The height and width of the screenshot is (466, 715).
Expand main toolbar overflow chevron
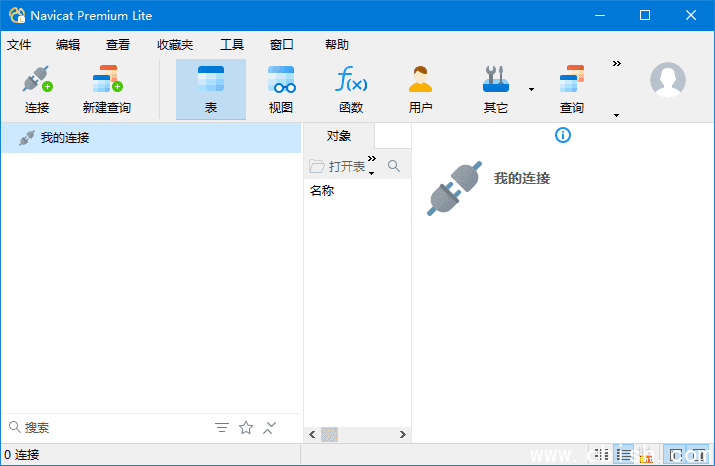coord(616,64)
